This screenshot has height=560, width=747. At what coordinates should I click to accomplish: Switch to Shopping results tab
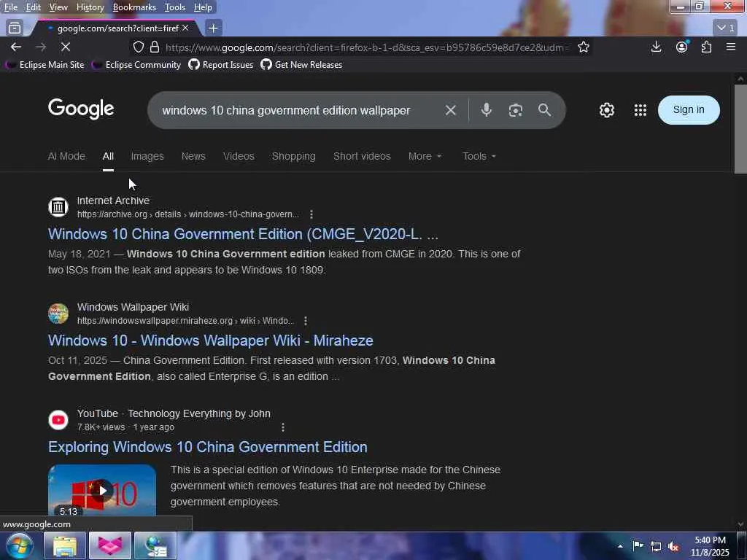293,156
